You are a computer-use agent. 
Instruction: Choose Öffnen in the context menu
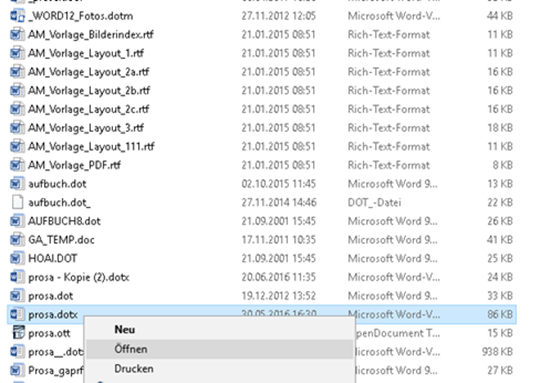(x=220, y=349)
